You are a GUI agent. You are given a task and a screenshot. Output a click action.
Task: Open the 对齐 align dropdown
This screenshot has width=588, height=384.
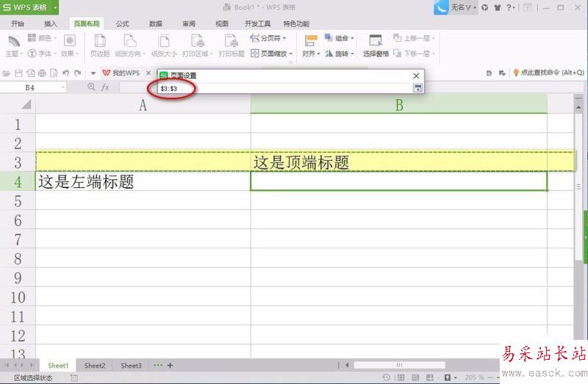311,46
